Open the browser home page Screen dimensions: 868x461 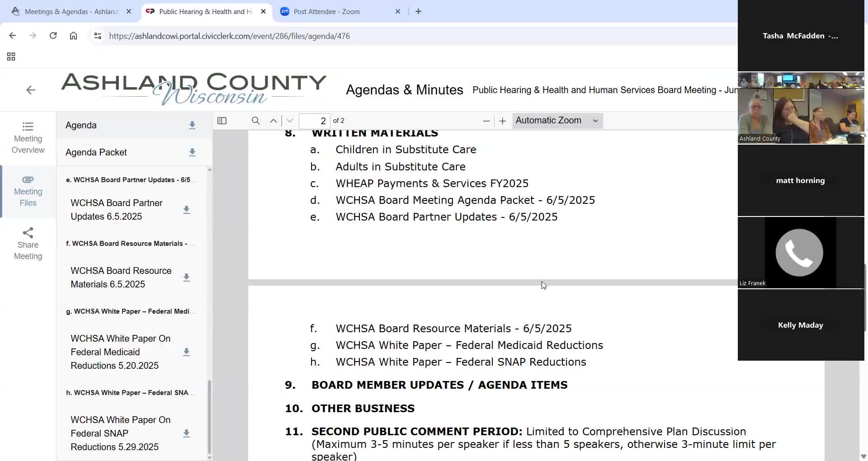click(x=73, y=36)
